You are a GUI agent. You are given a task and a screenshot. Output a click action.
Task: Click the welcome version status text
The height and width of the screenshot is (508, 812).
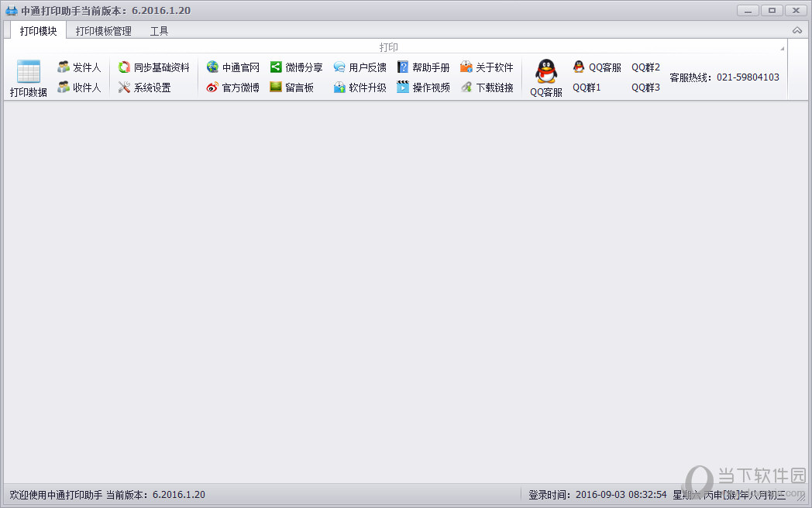click(107, 495)
